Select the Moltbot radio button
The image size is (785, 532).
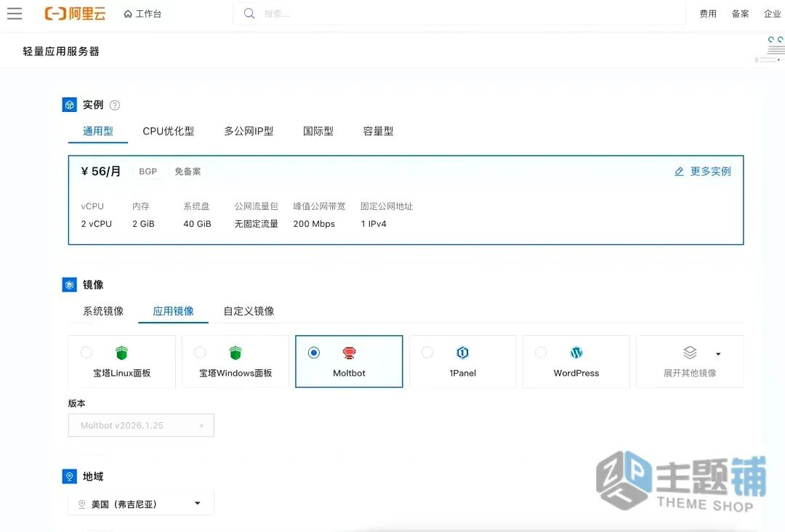pyautogui.click(x=314, y=352)
